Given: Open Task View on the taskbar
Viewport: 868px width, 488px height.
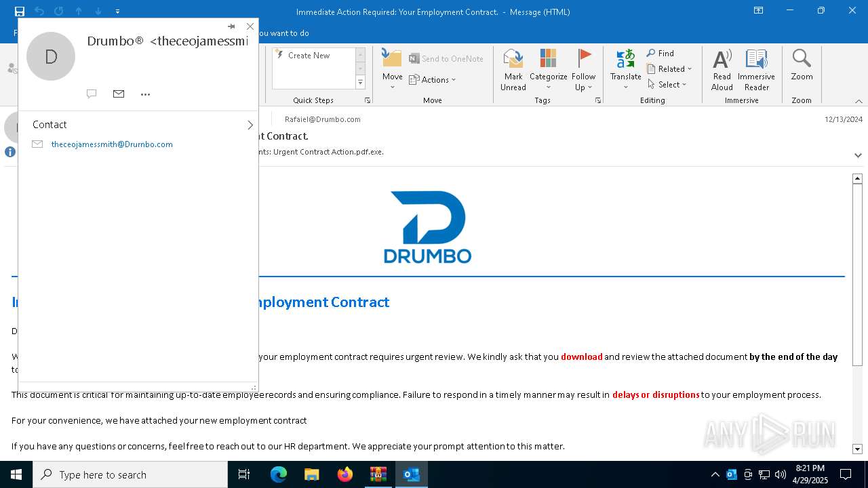Looking at the screenshot, I should 244,474.
